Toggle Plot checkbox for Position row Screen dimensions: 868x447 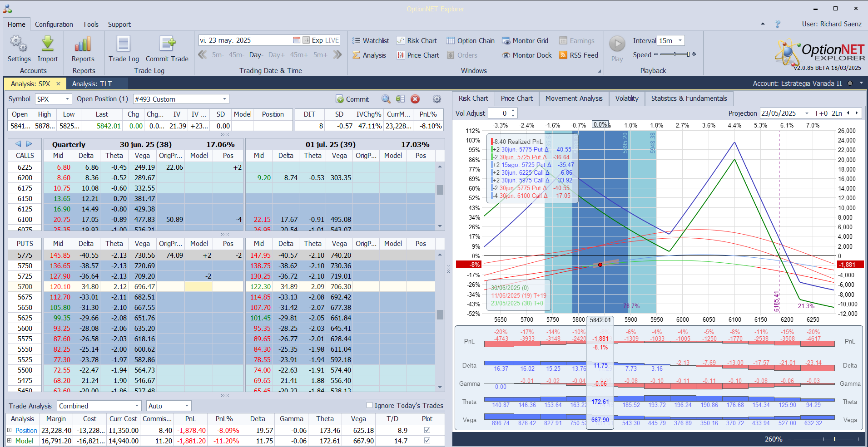click(427, 430)
